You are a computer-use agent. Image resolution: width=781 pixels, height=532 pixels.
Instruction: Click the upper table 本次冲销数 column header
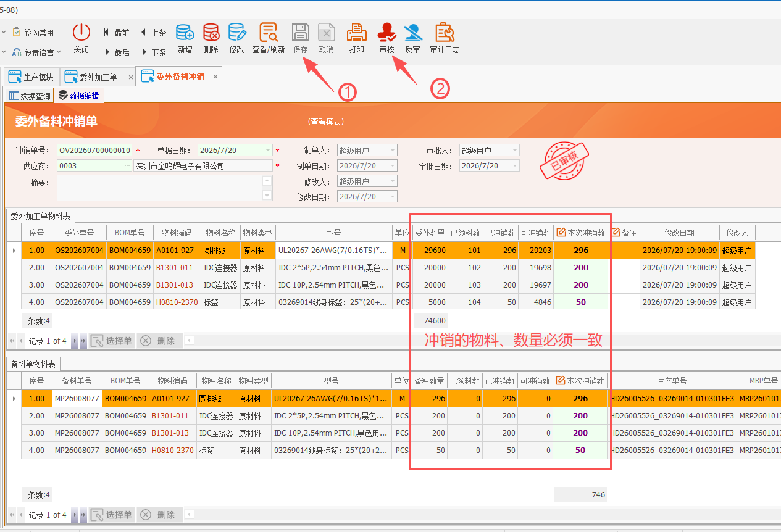point(580,233)
